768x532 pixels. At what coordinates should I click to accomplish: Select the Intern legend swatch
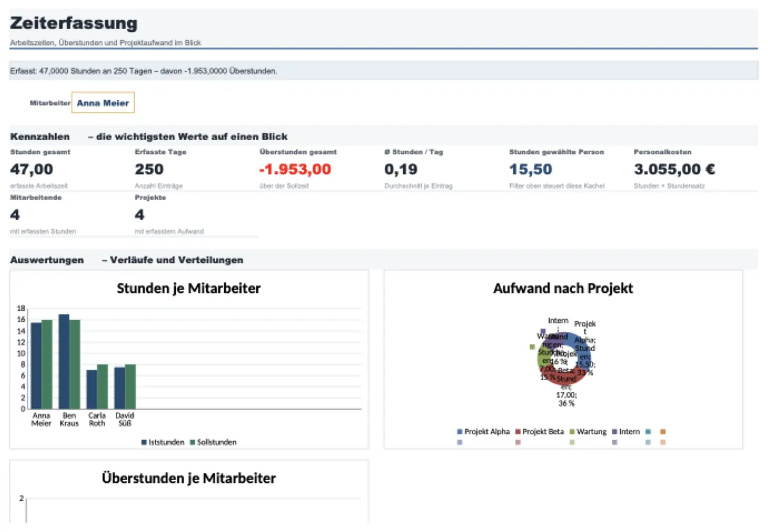(x=614, y=432)
